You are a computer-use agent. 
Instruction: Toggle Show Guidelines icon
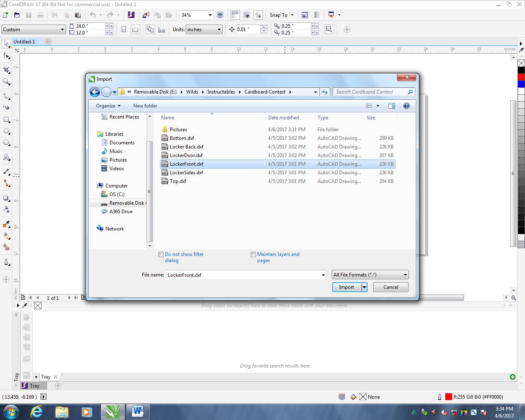tap(258, 15)
